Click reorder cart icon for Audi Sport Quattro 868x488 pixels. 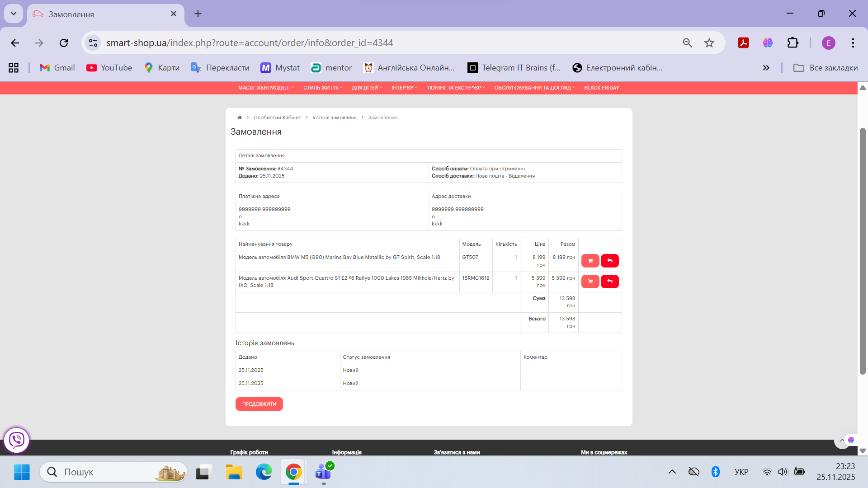590,282
